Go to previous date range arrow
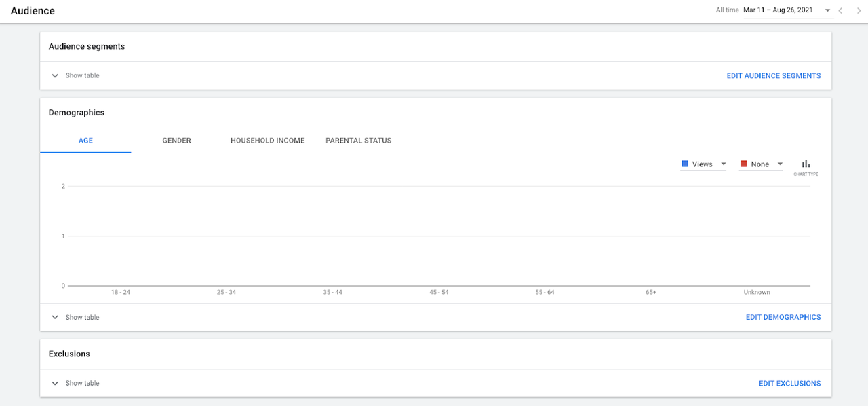The height and width of the screenshot is (406, 868). coord(841,10)
